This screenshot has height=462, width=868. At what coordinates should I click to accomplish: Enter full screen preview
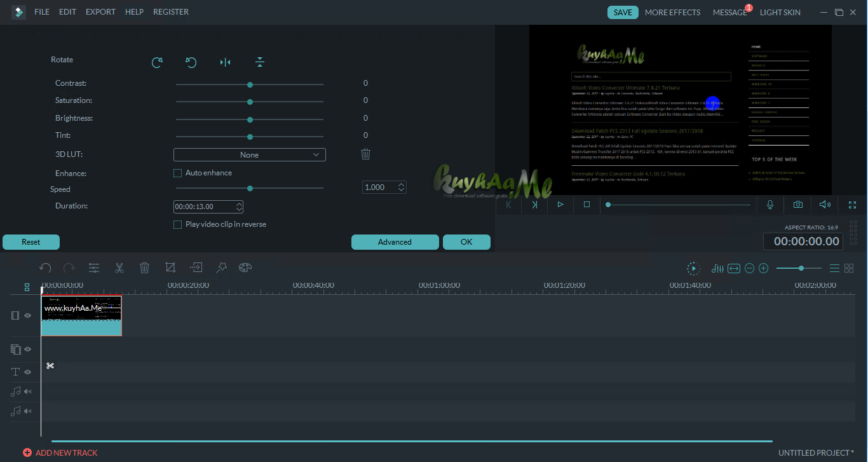coord(853,205)
